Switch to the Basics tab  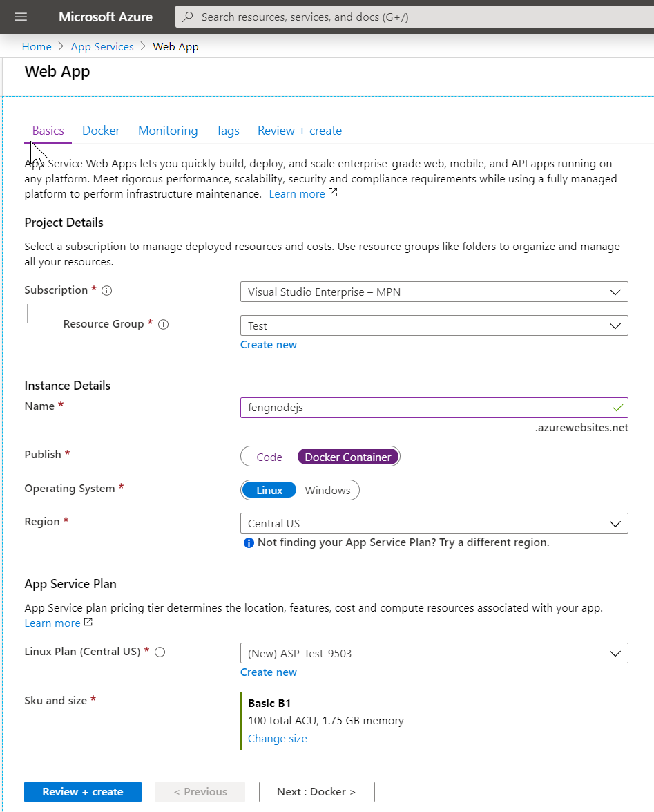pos(48,131)
